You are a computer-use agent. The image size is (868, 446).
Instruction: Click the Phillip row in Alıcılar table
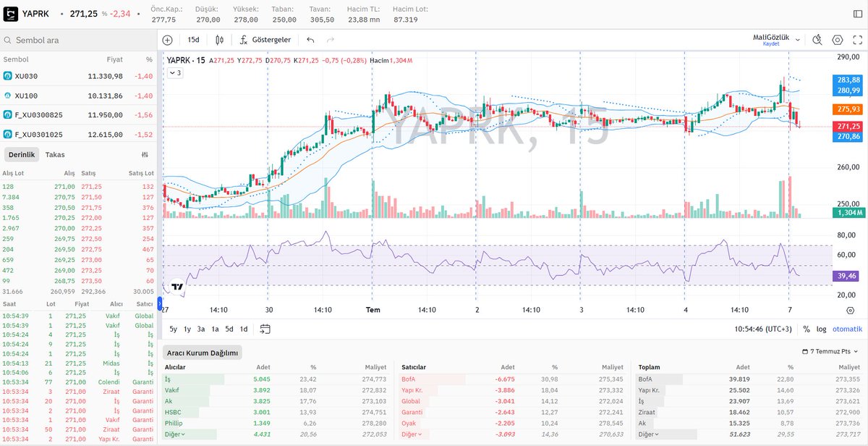[276, 423]
